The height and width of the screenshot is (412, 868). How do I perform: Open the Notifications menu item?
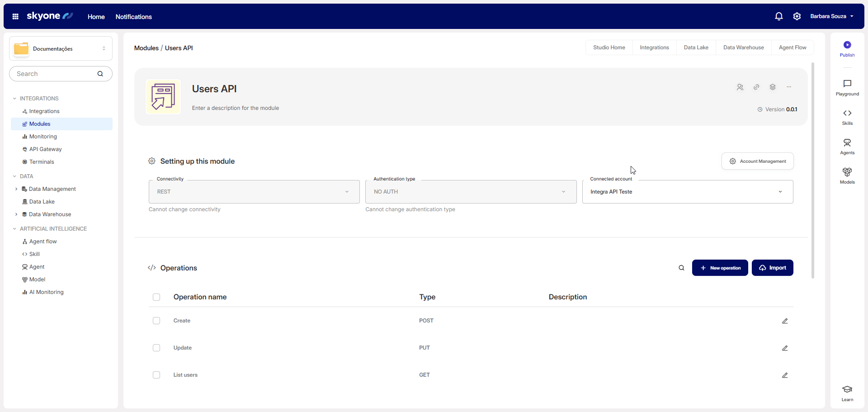[x=133, y=17]
